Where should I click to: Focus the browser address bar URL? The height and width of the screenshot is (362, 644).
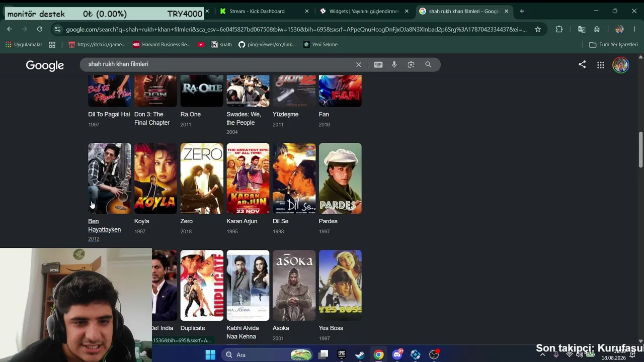pos(296,29)
